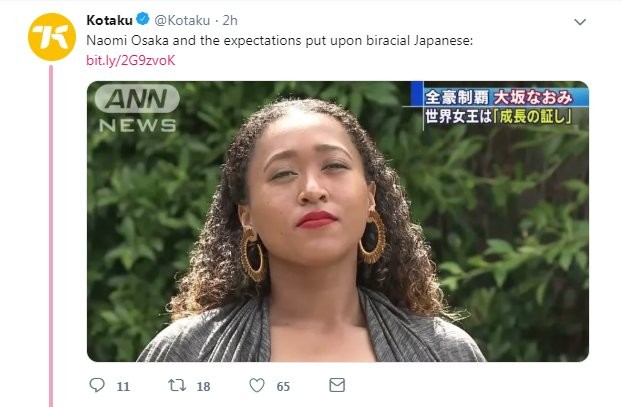Click the Japanese caption banner
622x407 pixels.
click(x=499, y=106)
